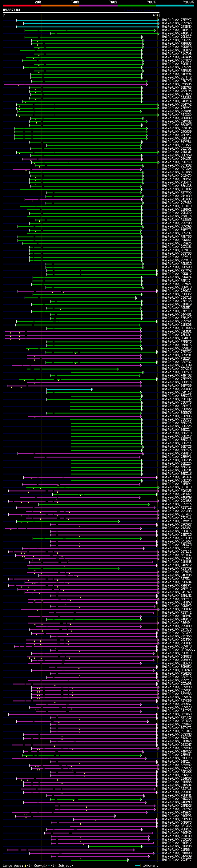Viewport: 197px width, 868px height.
Task: Click the UniRef100_A9XAM1 label
Action: 176,111
